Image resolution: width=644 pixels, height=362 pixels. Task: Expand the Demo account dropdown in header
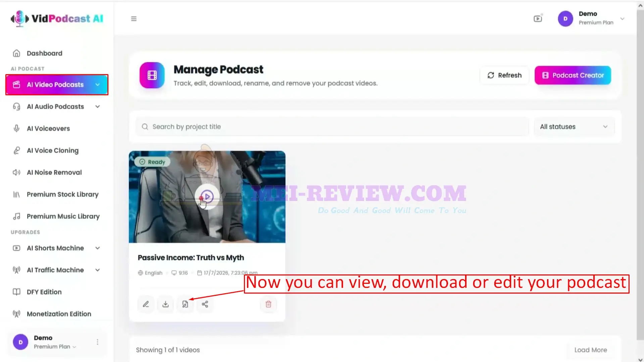[x=622, y=19]
